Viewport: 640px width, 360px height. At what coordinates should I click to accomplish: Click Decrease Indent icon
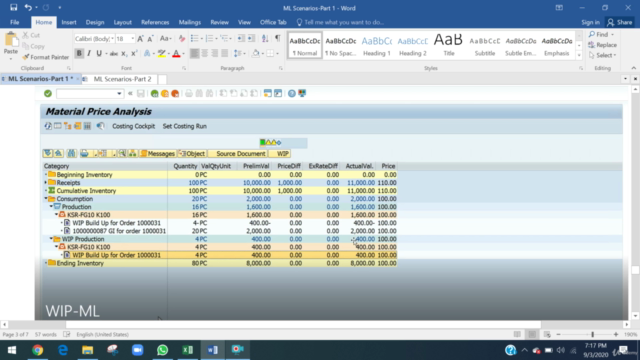click(241, 38)
